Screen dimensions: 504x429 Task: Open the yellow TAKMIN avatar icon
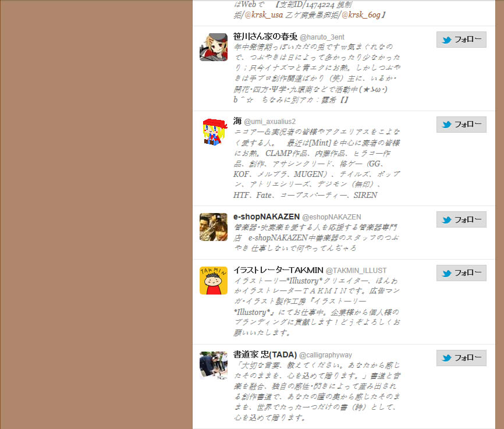[214, 281]
